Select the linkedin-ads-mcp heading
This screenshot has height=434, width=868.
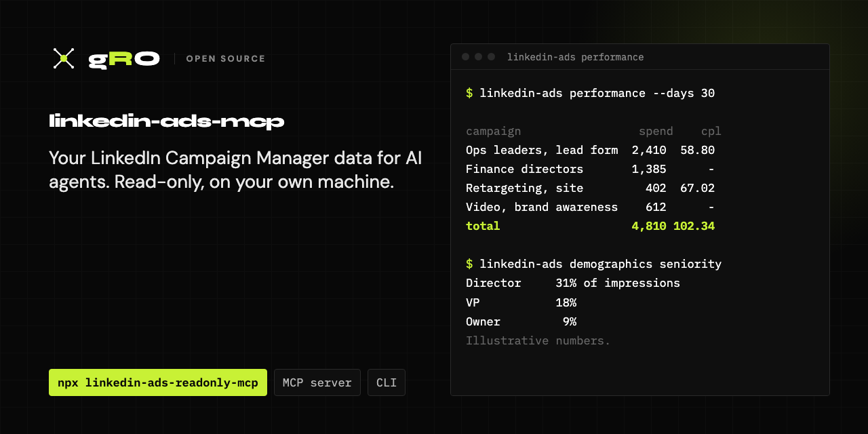point(167,121)
